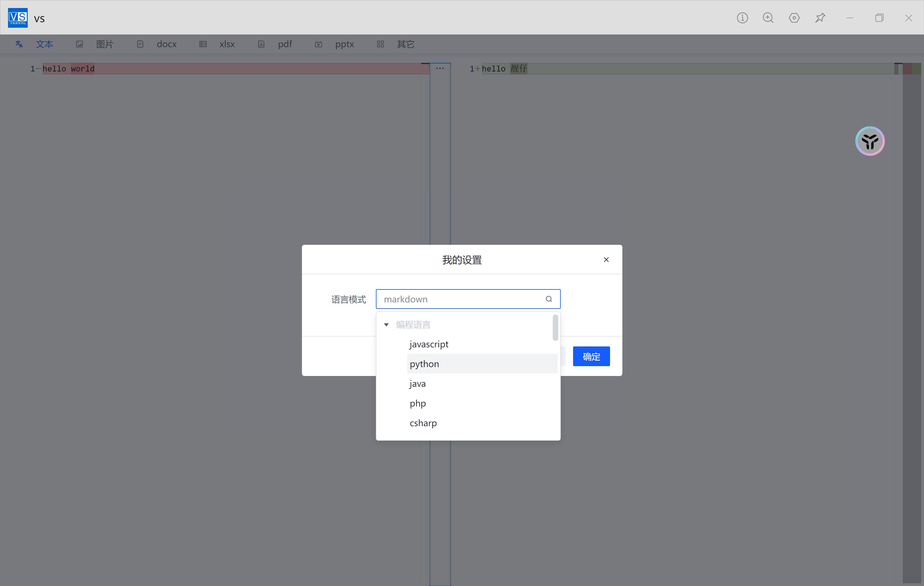924x586 pixels.
Task: Click the 编程语言 group heading
Action: coord(413,325)
